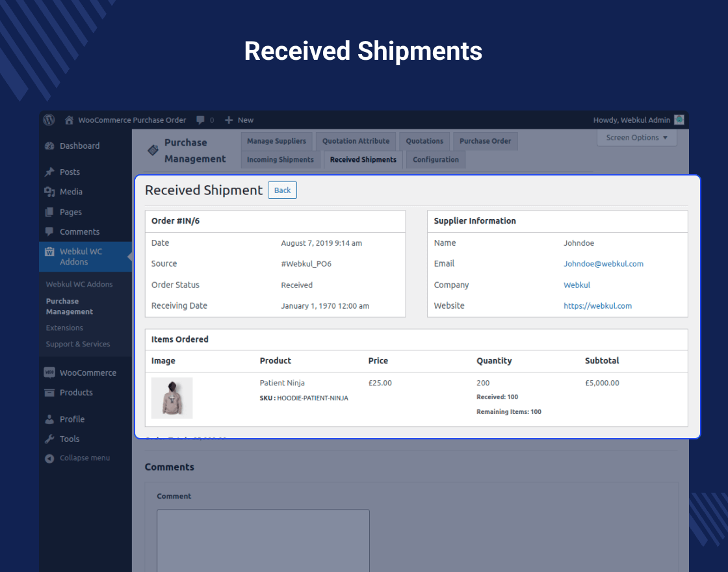Select the Webkul WC Addons icon
The width and height of the screenshot is (728, 572).
(x=51, y=252)
